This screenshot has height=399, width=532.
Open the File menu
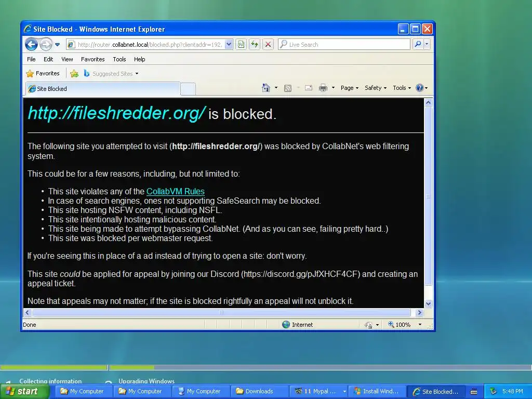pos(31,59)
